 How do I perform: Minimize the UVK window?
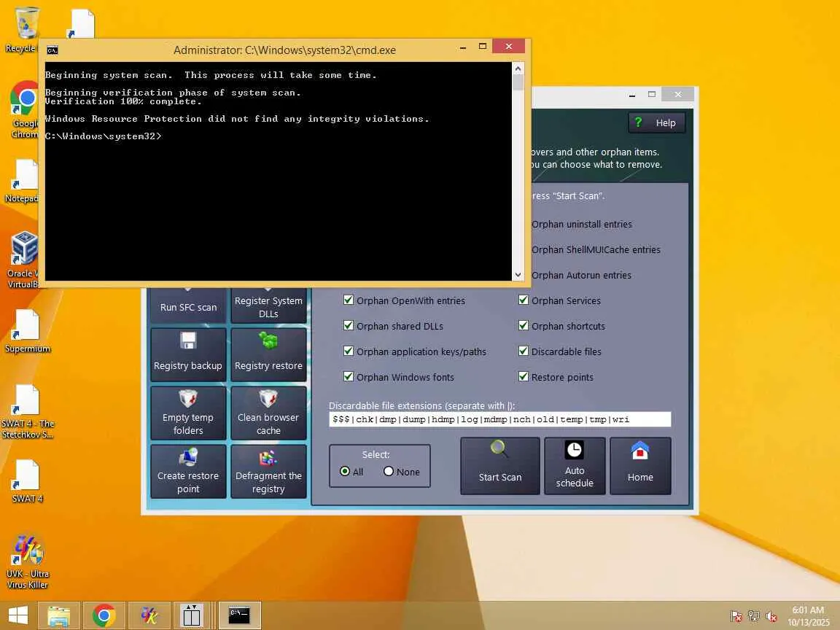pyautogui.click(x=632, y=94)
